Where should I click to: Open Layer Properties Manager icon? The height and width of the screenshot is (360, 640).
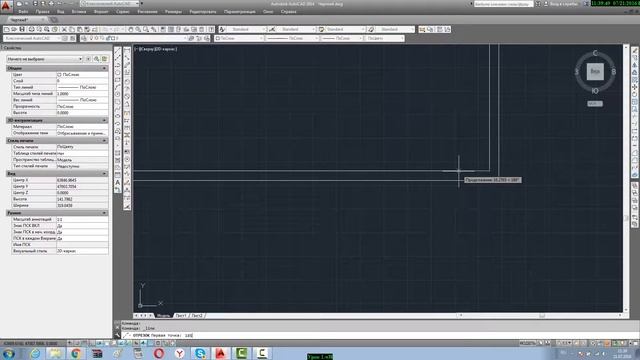[84, 38]
